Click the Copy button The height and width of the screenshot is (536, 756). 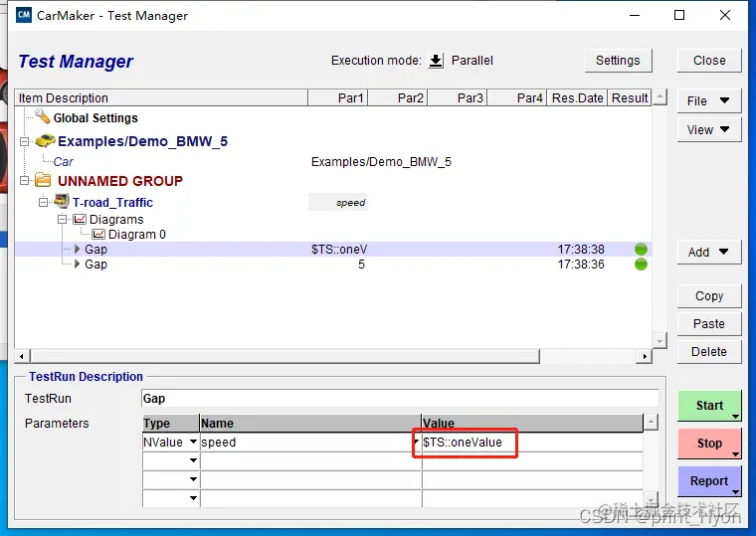708,296
